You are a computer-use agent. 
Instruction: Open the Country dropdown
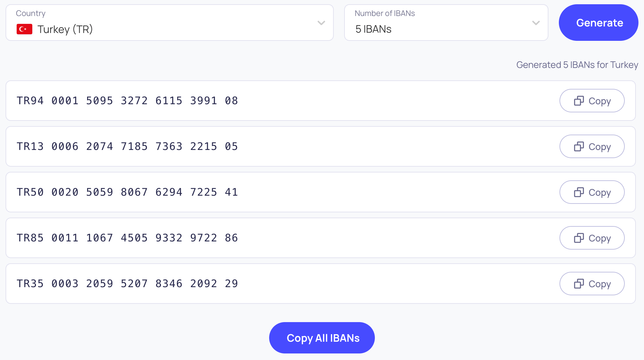coord(169,23)
